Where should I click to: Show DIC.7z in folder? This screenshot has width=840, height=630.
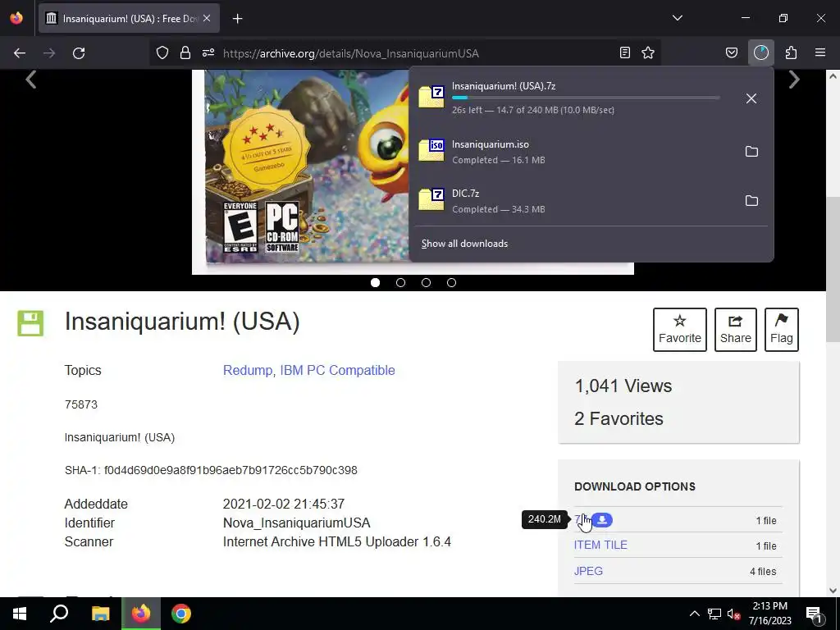pos(751,201)
